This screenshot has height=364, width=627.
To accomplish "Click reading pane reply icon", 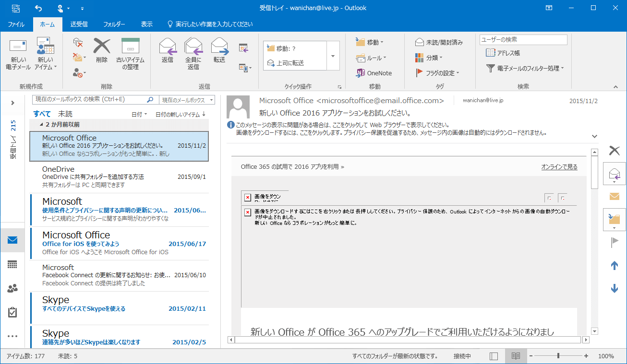I will pyautogui.click(x=615, y=174).
